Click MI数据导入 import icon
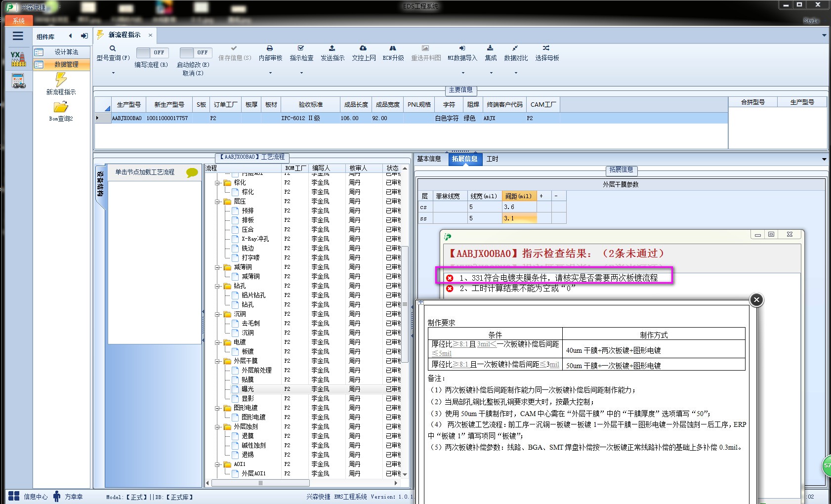The width and height of the screenshot is (831, 504). pos(462,48)
